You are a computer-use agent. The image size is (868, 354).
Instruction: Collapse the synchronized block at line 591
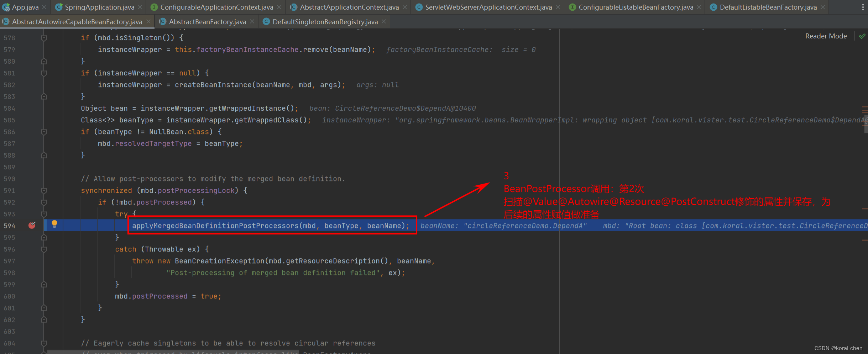tap(44, 191)
